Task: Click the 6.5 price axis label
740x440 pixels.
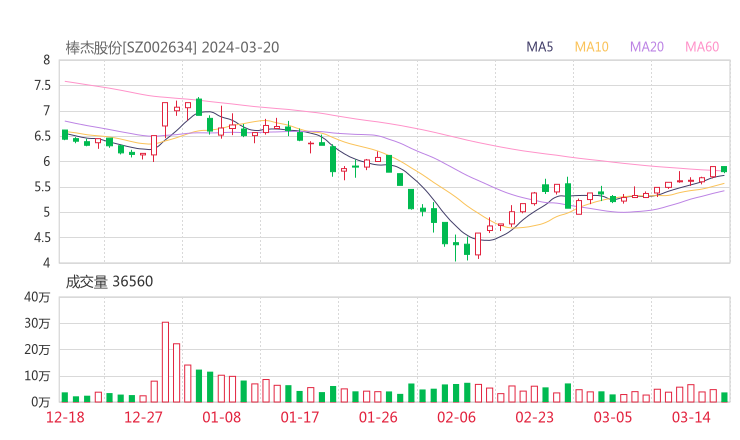Action: coord(42,136)
